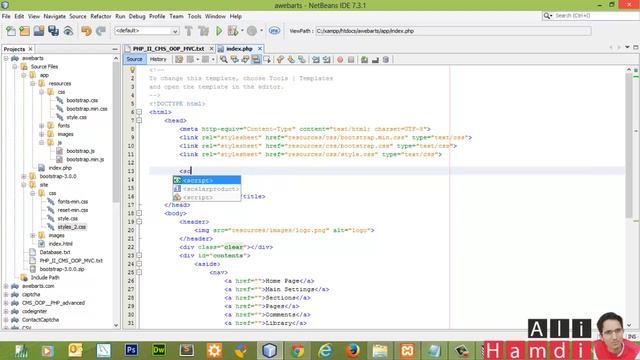Screen dimensions: 640x360
Task: Click the Stop Macro Recording icon
Action: coord(351,60)
